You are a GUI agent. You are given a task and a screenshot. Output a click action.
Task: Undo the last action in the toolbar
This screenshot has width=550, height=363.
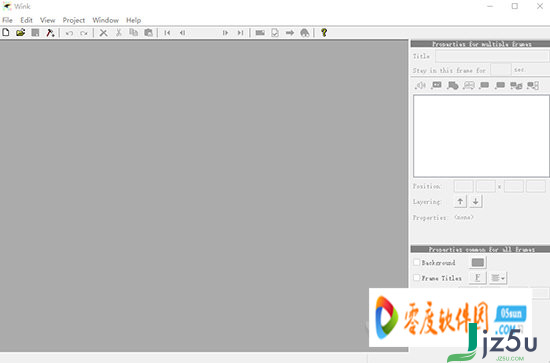tap(69, 33)
